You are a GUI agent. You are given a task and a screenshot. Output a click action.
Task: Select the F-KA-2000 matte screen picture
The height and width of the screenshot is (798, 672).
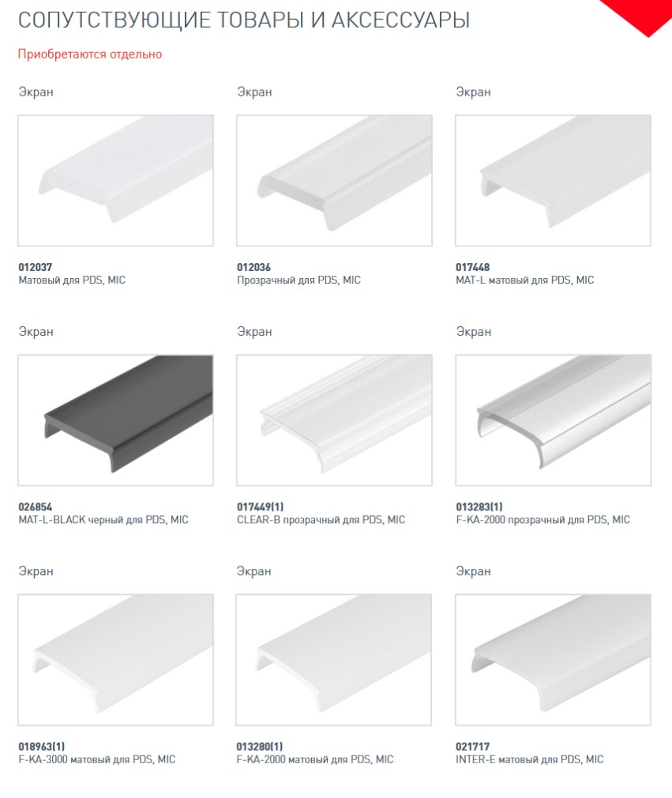point(334,660)
